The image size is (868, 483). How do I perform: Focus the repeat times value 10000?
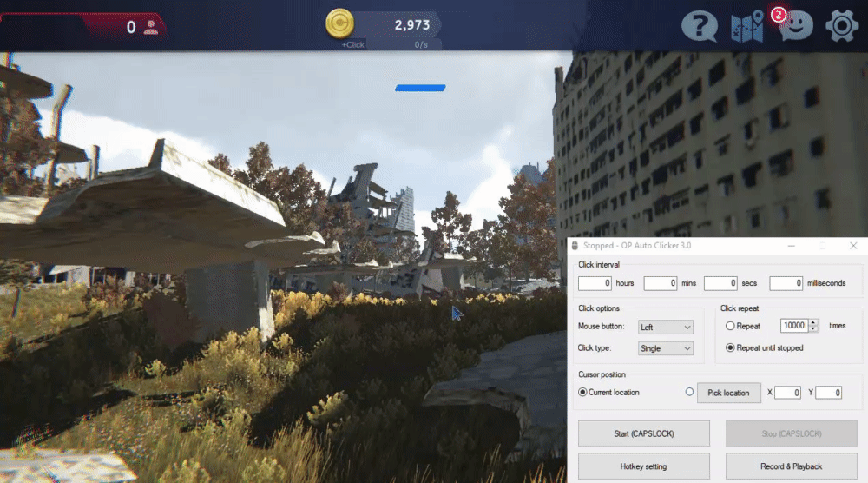click(794, 326)
